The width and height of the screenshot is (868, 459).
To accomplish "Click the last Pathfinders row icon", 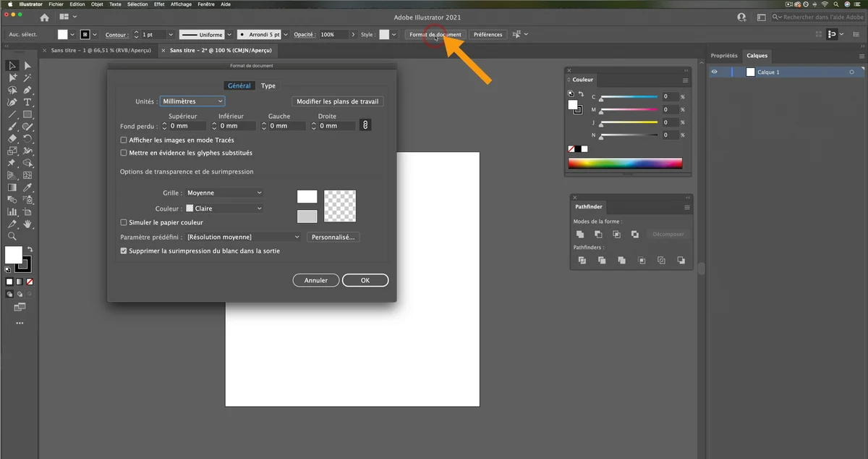I will (681, 261).
